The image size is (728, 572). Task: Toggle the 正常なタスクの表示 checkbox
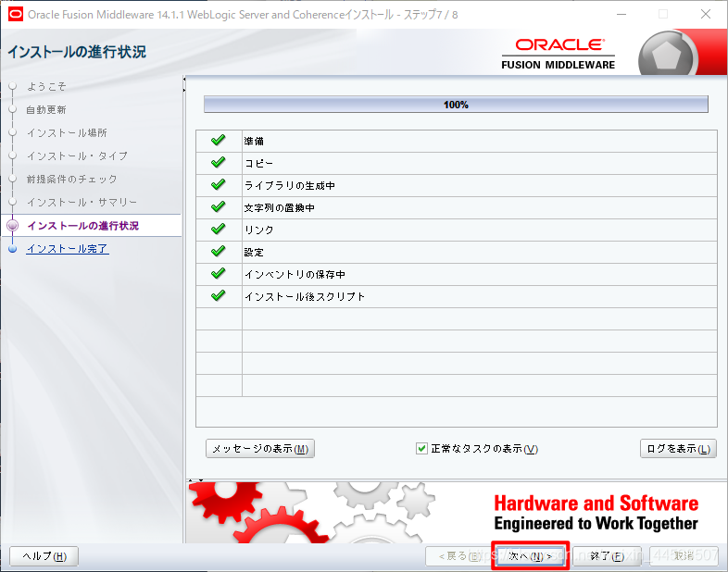pos(421,449)
